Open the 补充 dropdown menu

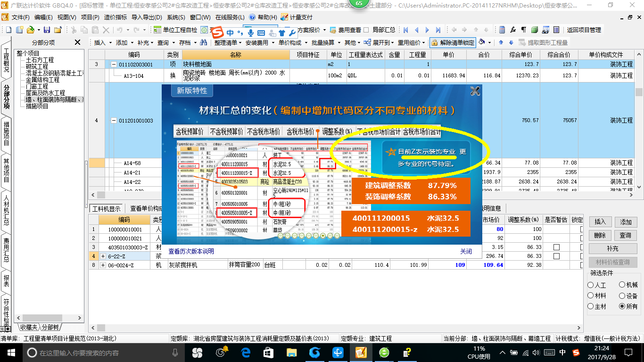click(x=146, y=42)
